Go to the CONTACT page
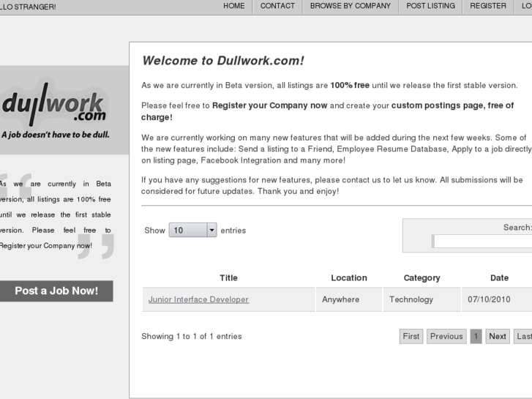The width and height of the screenshot is (532, 399). pos(277,6)
